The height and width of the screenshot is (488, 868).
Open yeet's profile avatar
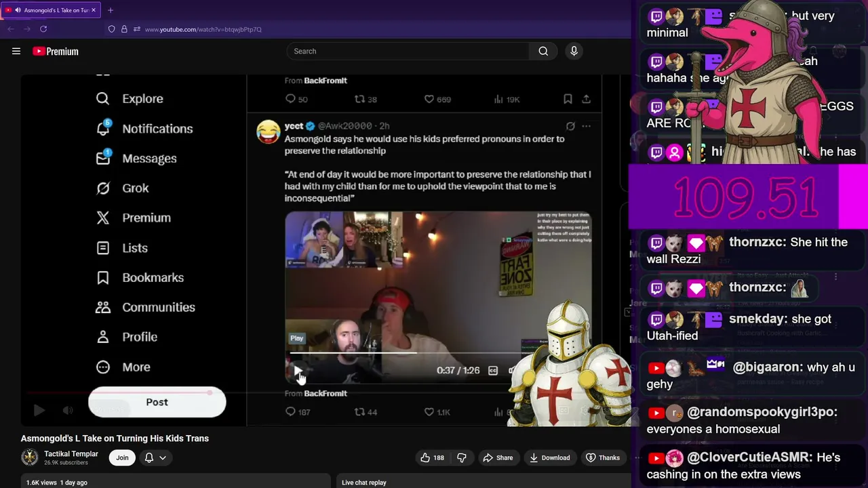[x=269, y=131]
